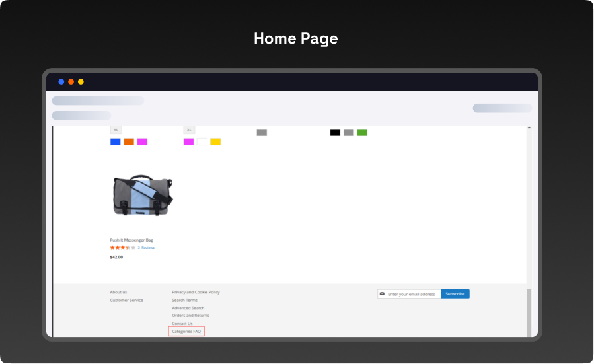Image resolution: width=594 pixels, height=364 pixels.
Task: Go to Privacy and Cookie Policy
Action: pyautogui.click(x=196, y=292)
